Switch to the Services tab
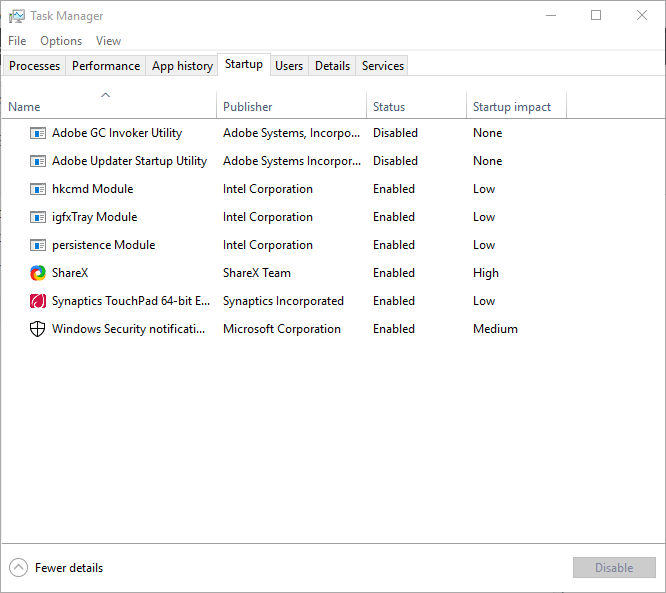The width and height of the screenshot is (666, 593). (383, 66)
